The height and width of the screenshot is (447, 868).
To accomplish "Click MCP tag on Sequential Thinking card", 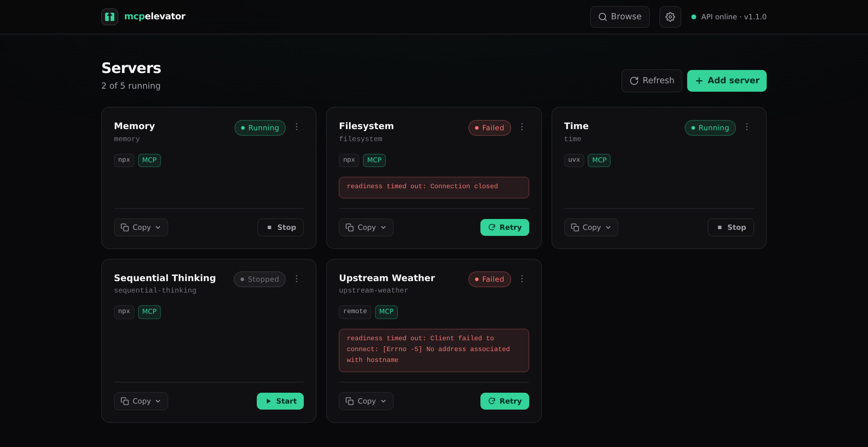I will (149, 312).
